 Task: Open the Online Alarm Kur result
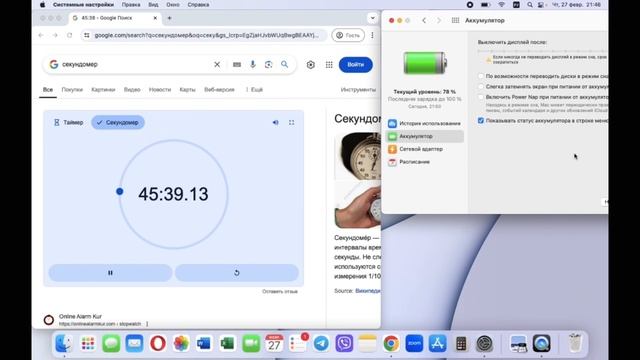80,316
